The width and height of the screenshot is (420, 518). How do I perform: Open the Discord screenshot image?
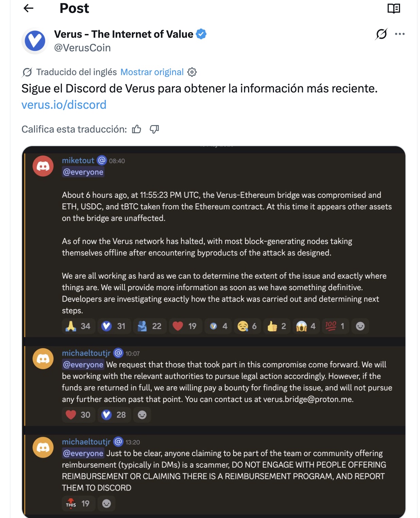[x=214, y=332]
